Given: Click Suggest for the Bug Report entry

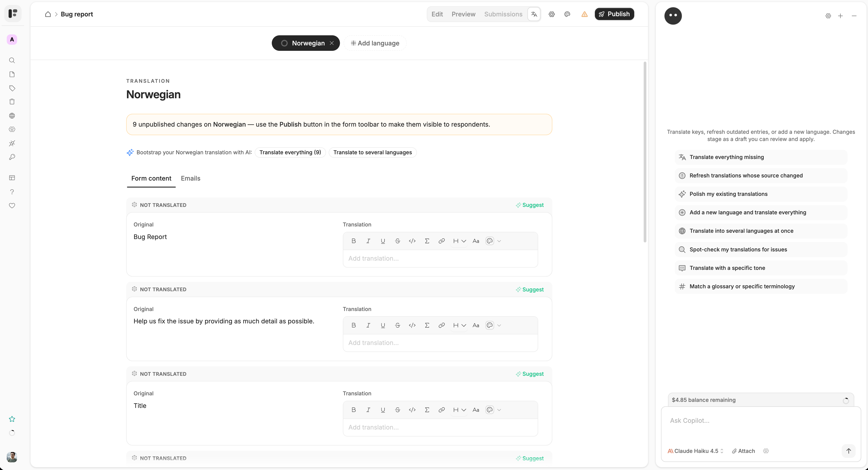Looking at the screenshot, I should 530,205.
